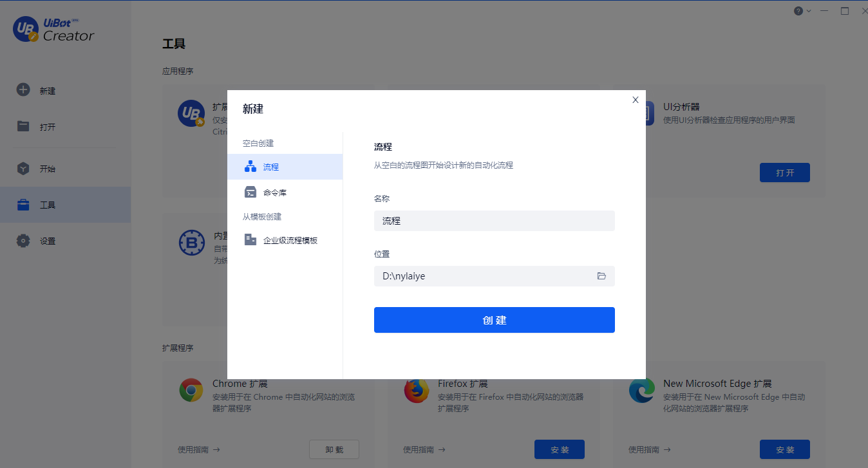868x468 pixels.
Task: Click the 开始 cube icon in sidebar
Action: click(x=23, y=169)
